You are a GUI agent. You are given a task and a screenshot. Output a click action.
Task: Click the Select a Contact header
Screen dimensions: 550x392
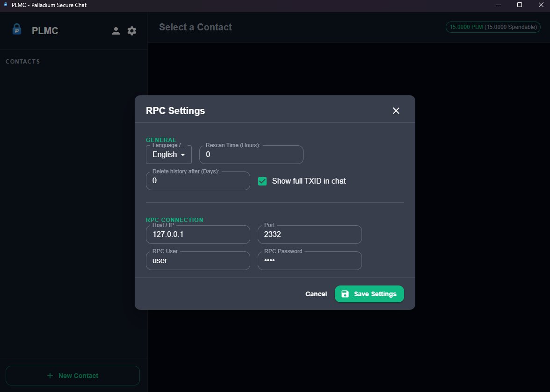195,27
